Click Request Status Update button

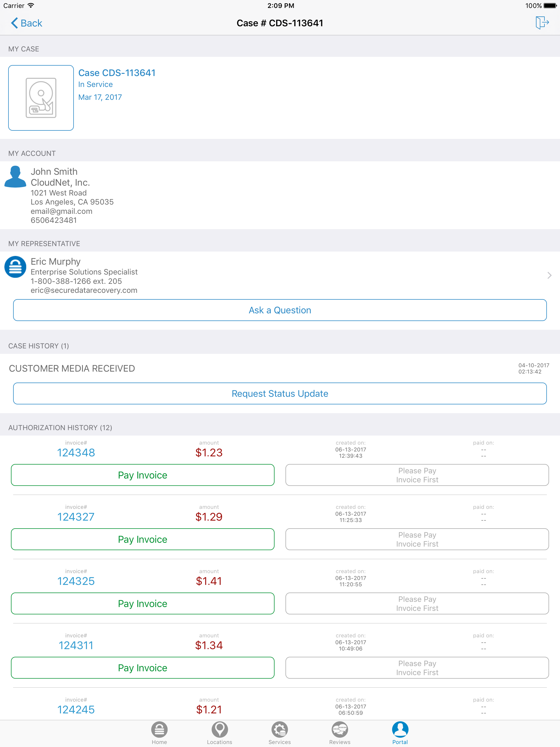click(x=280, y=393)
